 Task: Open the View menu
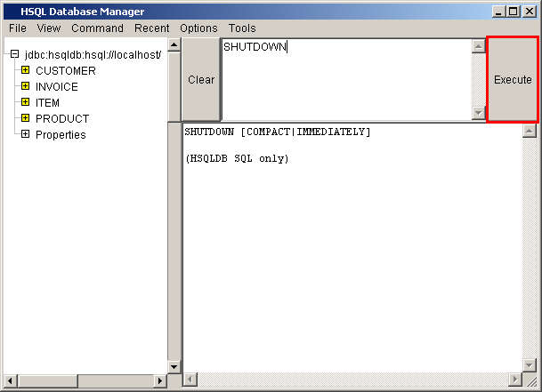[x=49, y=28]
